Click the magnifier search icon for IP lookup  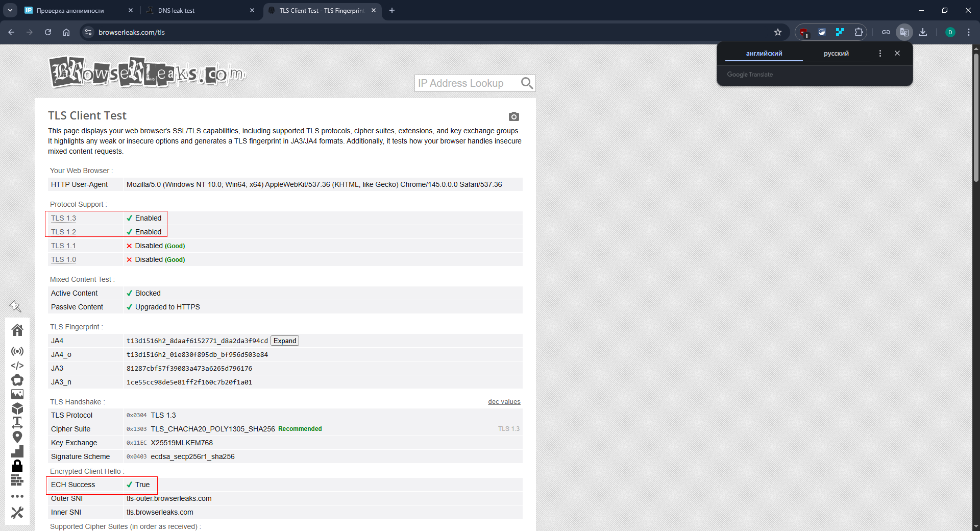[527, 83]
